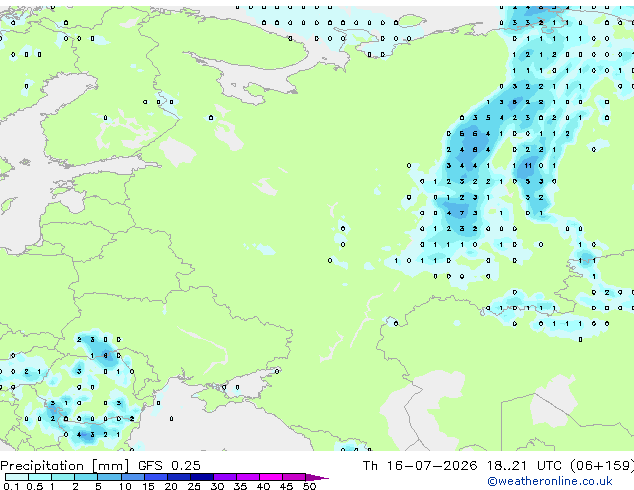Image resolution: width=634 pixels, height=490 pixels.
Task: Pick the legend swatch between 5 and 10
Action: pos(109,477)
